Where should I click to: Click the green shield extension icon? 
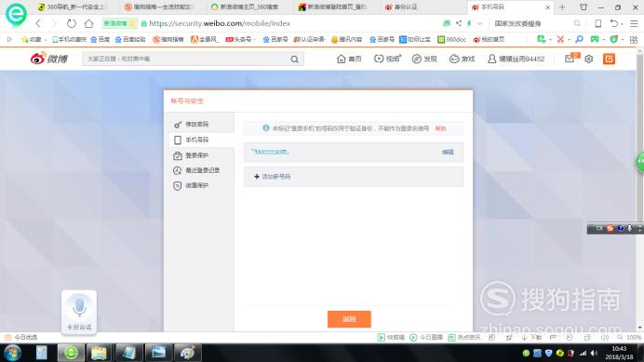614,39
